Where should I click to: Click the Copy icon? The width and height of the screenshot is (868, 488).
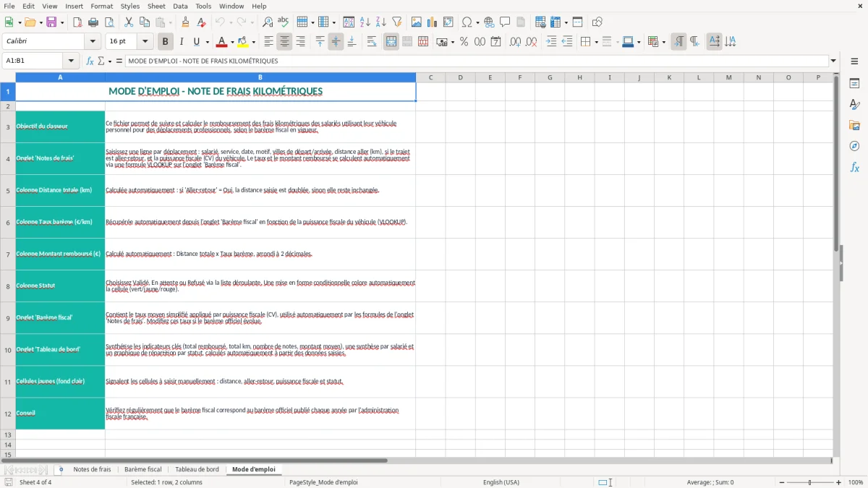point(144,22)
